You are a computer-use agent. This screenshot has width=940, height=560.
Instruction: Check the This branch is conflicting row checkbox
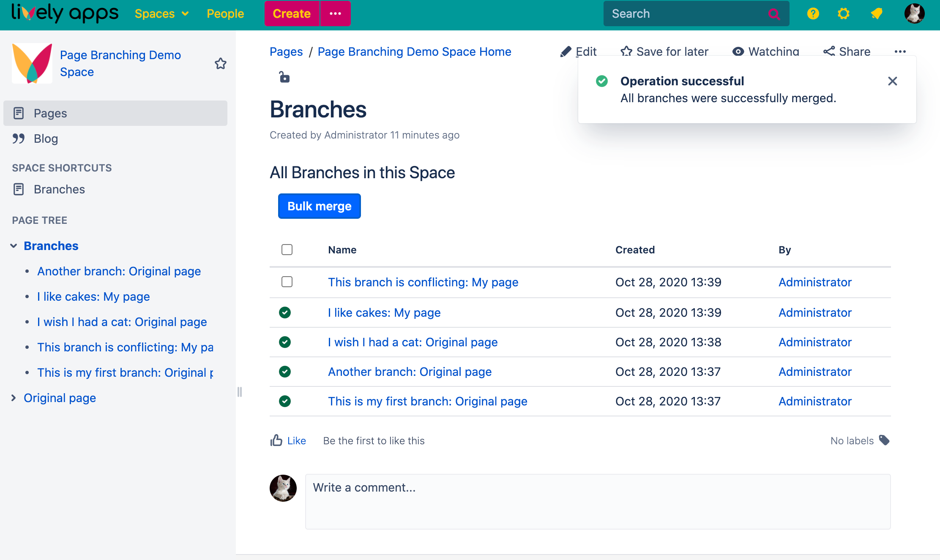click(287, 282)
